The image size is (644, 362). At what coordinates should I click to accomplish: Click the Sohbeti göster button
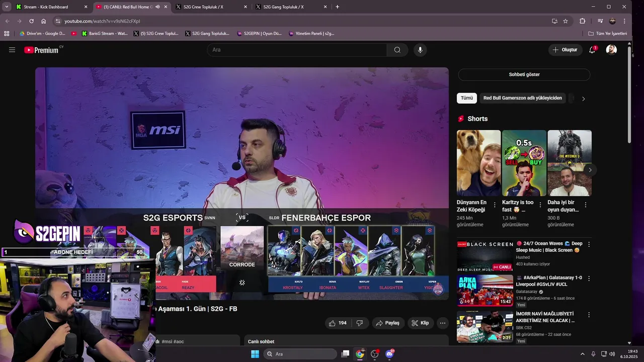[x=524, y=74]
